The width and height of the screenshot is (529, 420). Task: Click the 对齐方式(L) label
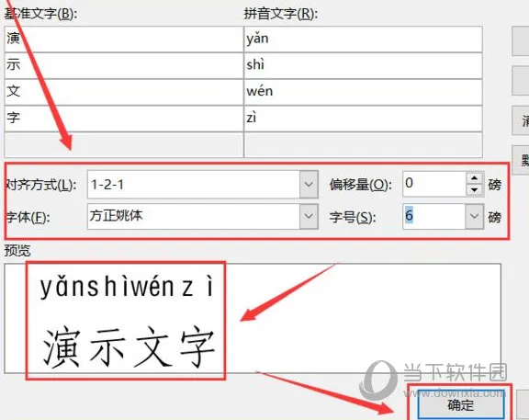[x=40, y=185]
